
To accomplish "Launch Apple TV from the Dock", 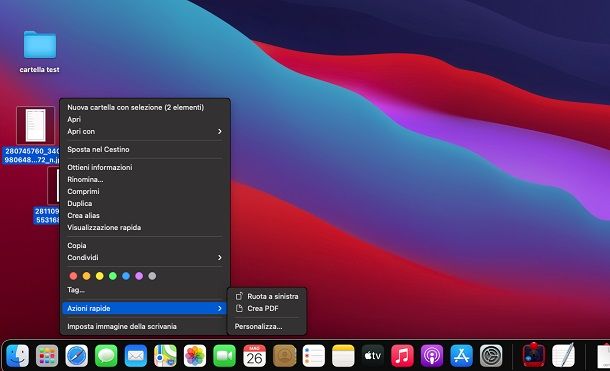I will point(373,355).
